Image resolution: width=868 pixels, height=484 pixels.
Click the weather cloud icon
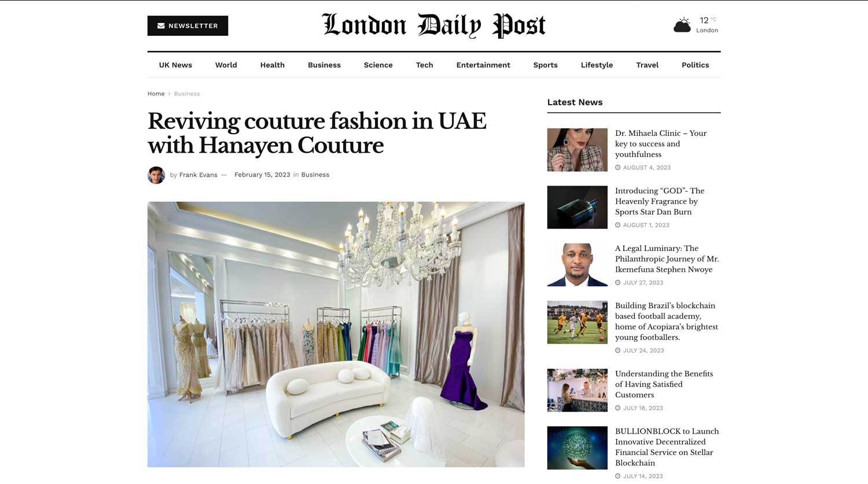(x=682, y=25)
